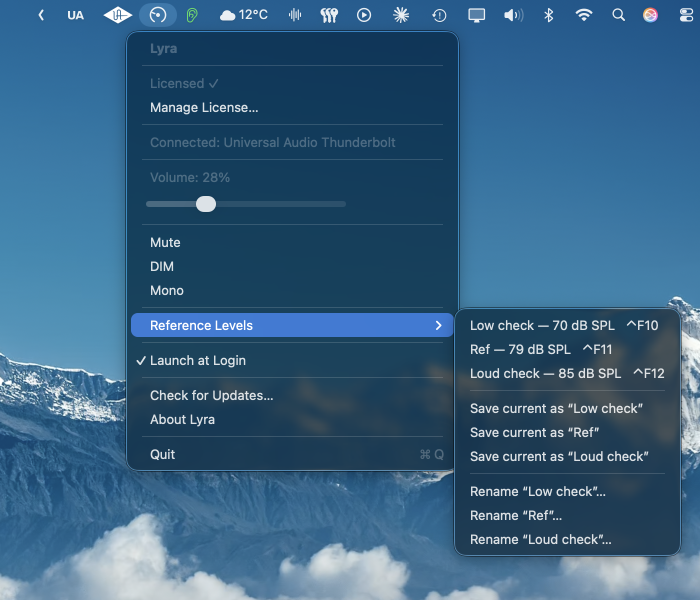The width and height of the screenshot is (700, 600).
Task: Click the audio waveform menu bar icon
Action: pyautogui.click(x=295, y=15)
